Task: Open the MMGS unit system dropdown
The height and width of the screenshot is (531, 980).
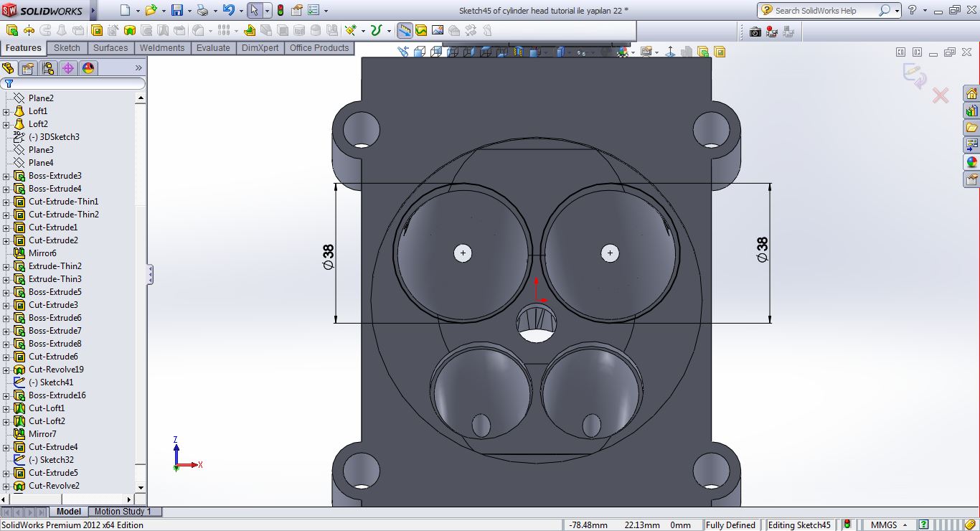Action: click(x=889, y=525)
